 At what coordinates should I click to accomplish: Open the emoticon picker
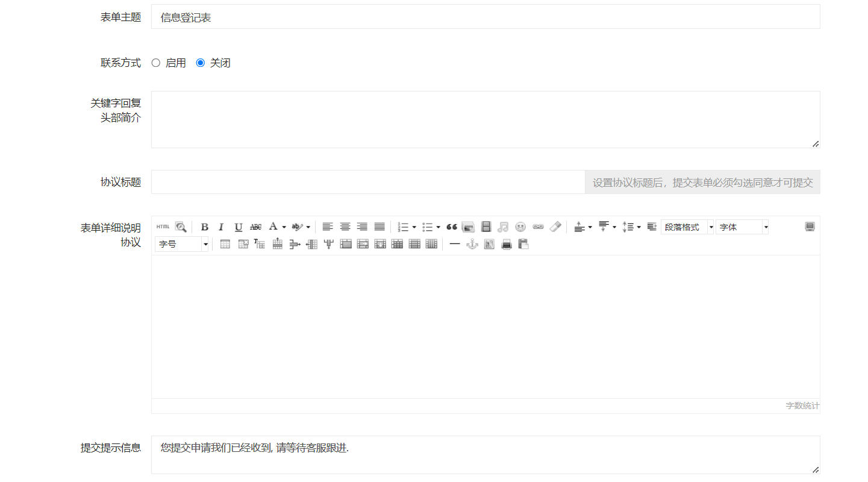tap(520, 227)
